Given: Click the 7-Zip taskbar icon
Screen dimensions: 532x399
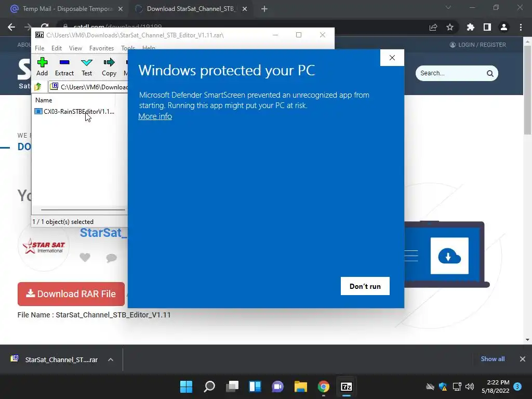Looking at the screenshot, I should [x=347, y=387].
